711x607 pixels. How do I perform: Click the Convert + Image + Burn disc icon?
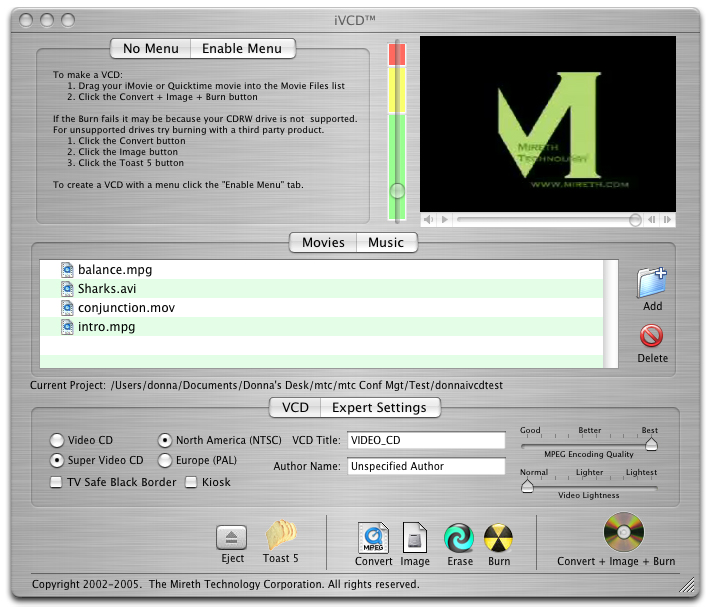(624, 532)
